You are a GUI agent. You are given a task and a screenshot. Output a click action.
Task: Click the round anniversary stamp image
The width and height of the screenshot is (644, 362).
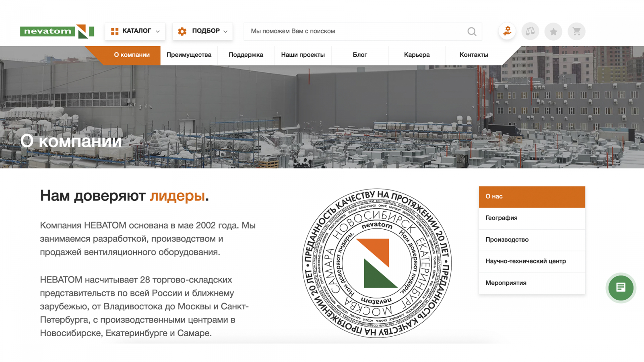(377, 263)
